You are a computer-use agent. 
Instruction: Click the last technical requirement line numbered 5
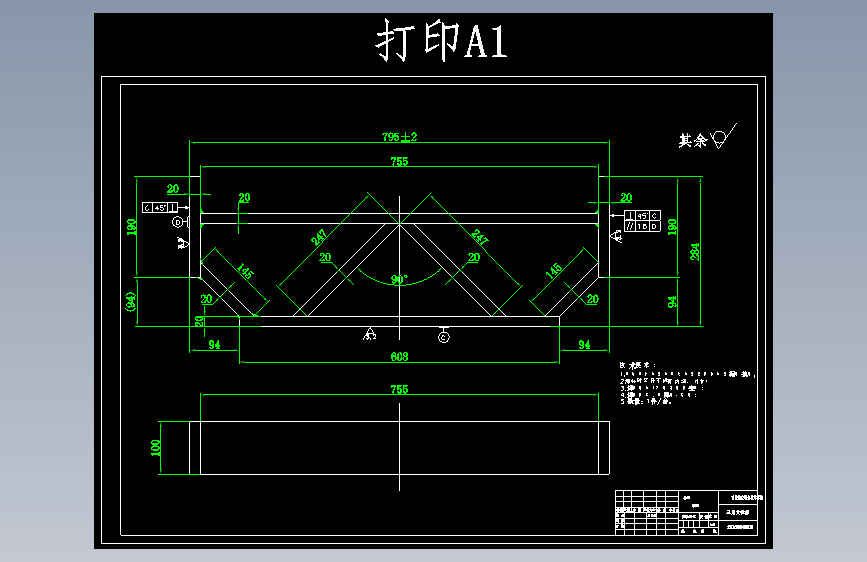tap(646, 401)
